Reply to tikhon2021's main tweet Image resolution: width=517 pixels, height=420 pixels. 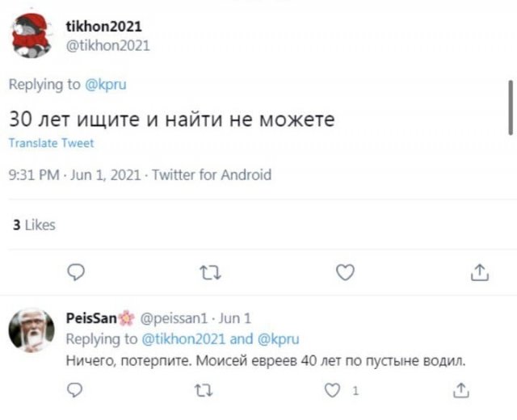[75, 273]
